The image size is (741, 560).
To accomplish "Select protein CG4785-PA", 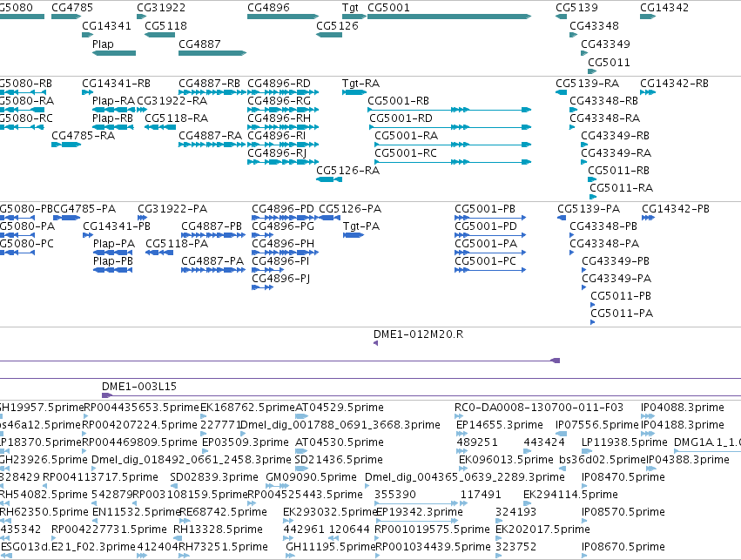I will click(x=67, y=218).
